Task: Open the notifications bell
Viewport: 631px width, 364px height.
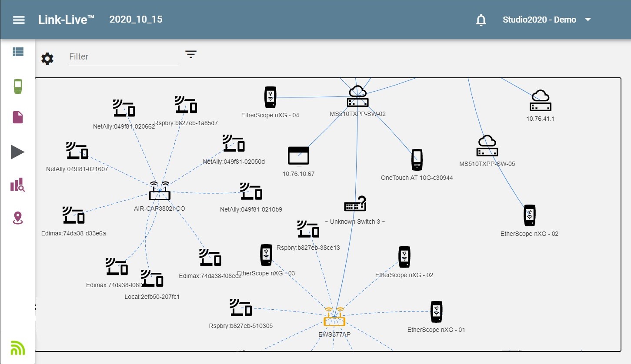Action: [x=481, y=20]
